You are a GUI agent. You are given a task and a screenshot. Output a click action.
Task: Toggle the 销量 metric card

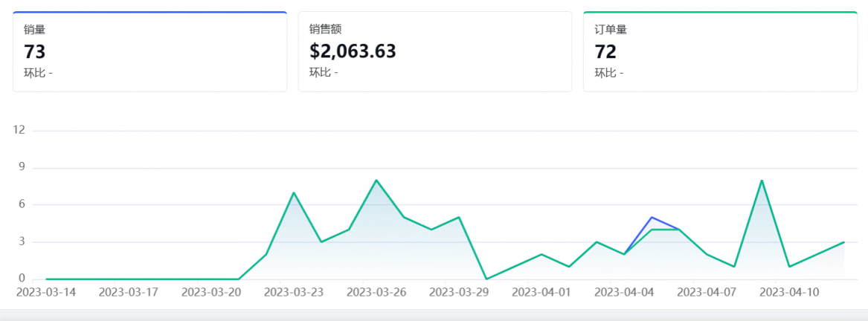pyautogui.click(x=150, y=51)
